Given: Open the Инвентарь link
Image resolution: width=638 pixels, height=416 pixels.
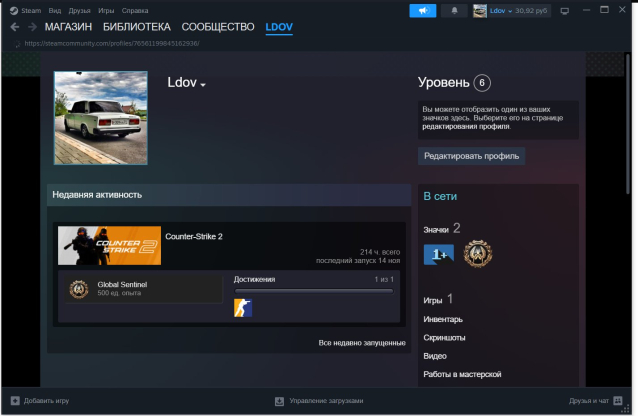Looking at the screenshot, I should click(x=443, y=319).
